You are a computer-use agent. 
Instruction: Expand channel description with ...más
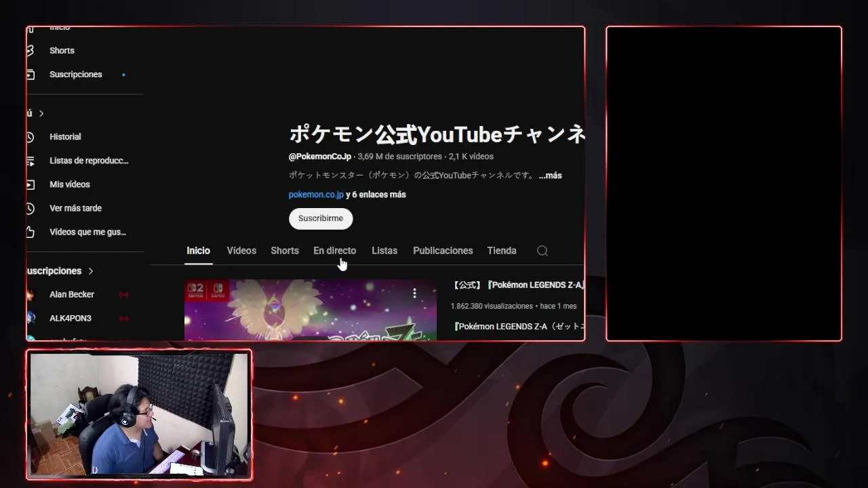point(550,176)
